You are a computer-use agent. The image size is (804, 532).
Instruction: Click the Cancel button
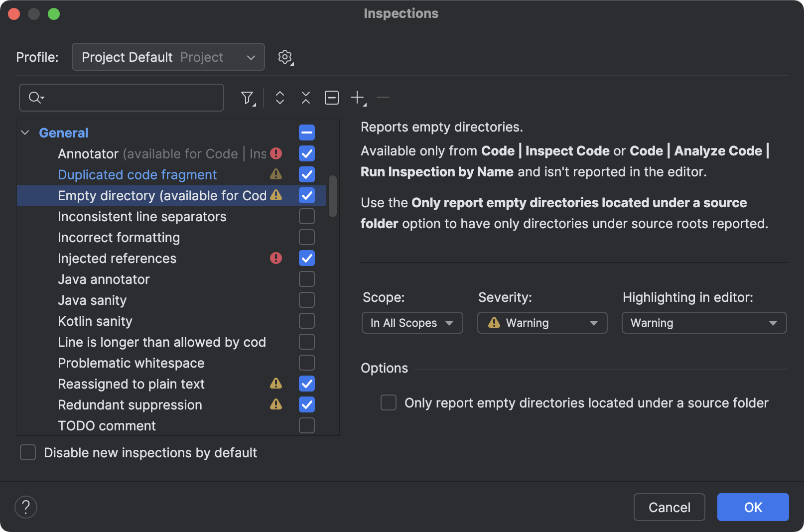pos(669,507)
